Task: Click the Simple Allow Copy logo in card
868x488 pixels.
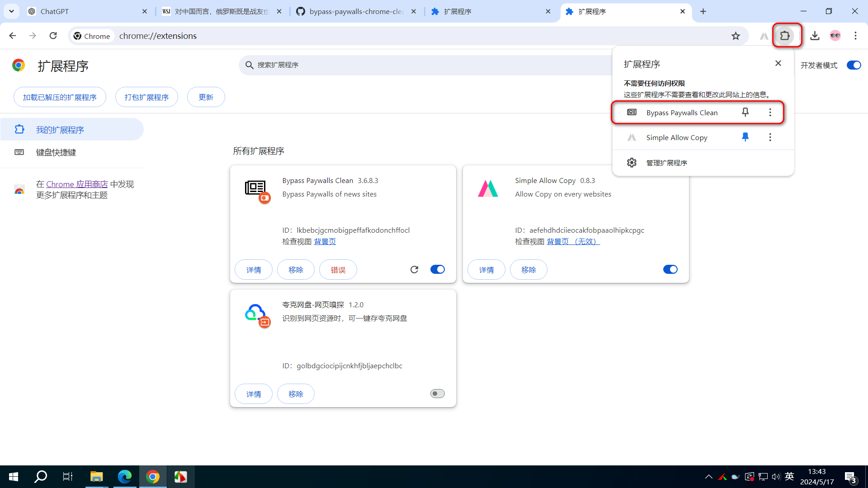Action: point(488,188)
